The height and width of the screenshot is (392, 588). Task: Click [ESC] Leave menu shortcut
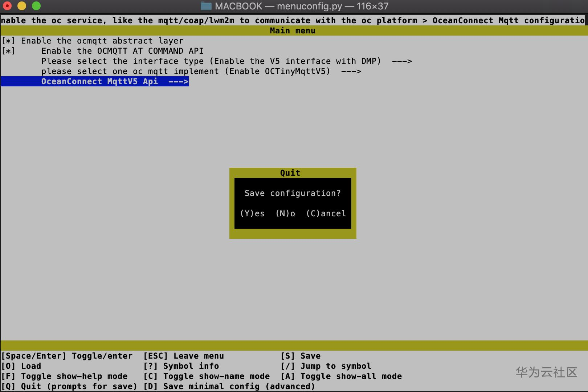click(x=183, y=356)
